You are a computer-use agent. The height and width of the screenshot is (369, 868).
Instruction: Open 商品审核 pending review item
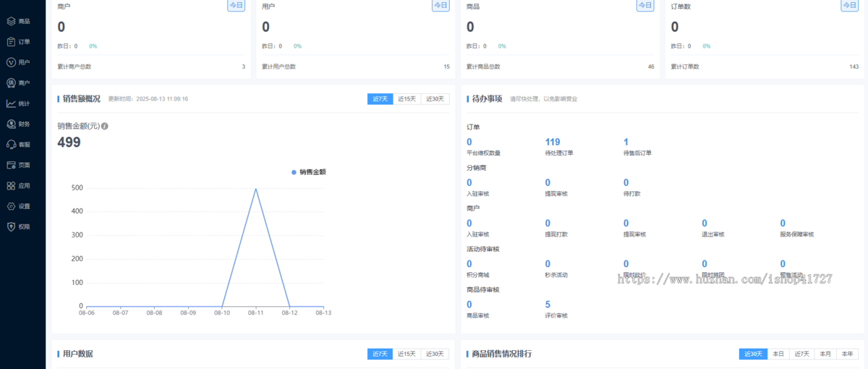[478, 309]
